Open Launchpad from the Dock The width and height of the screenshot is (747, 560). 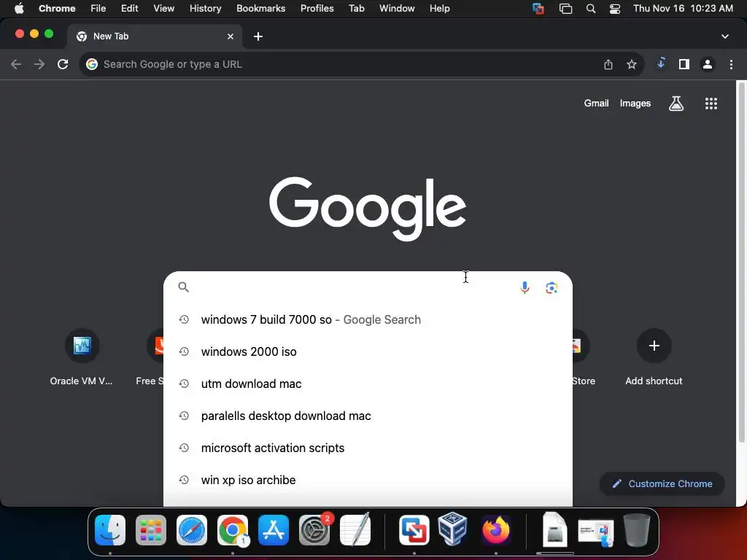pos(151,530)
